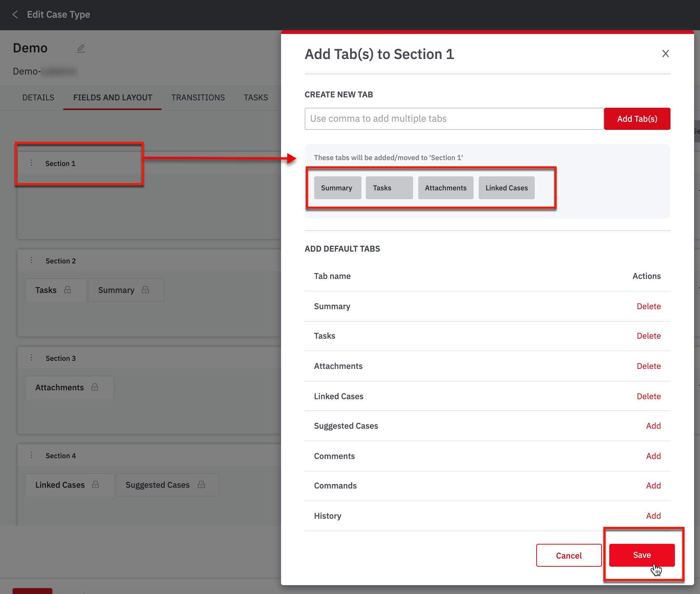Click Linked Cases tab in Section 4
Viewport: 700px width, 594px height.
click(70, 485)
